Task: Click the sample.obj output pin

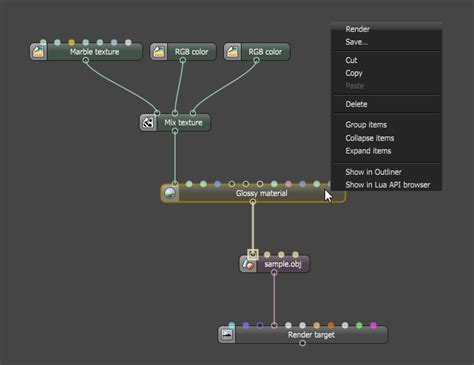Action: (x=274, y=272)
